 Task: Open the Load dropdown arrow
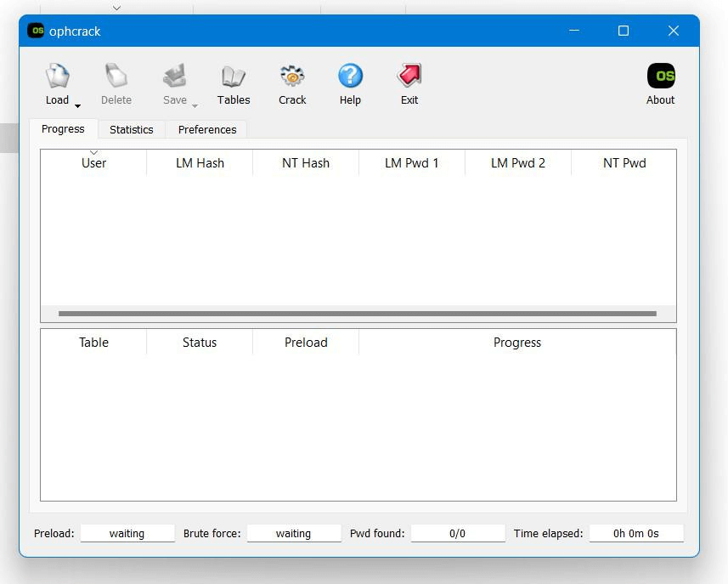(x=77, y=106)
